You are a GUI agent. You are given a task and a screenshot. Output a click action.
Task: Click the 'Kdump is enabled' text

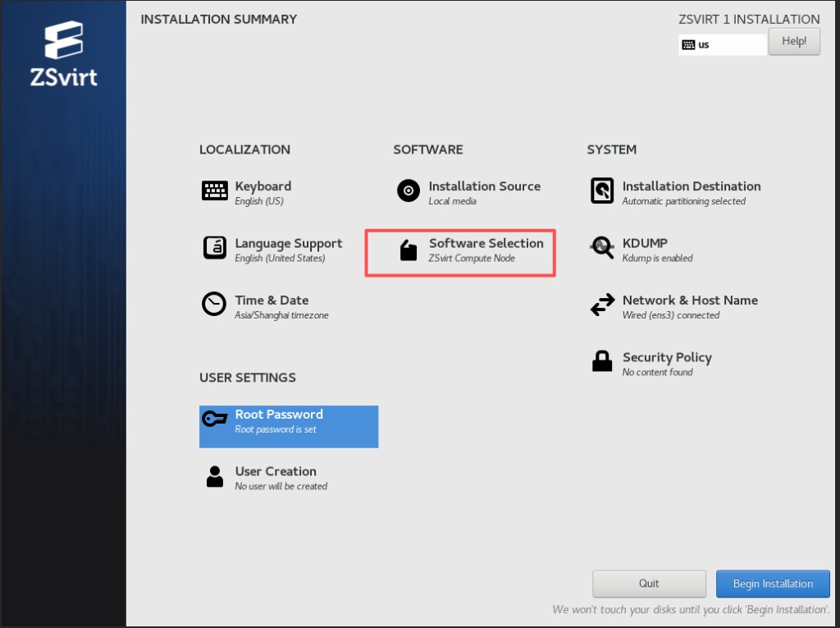(657, 258)
